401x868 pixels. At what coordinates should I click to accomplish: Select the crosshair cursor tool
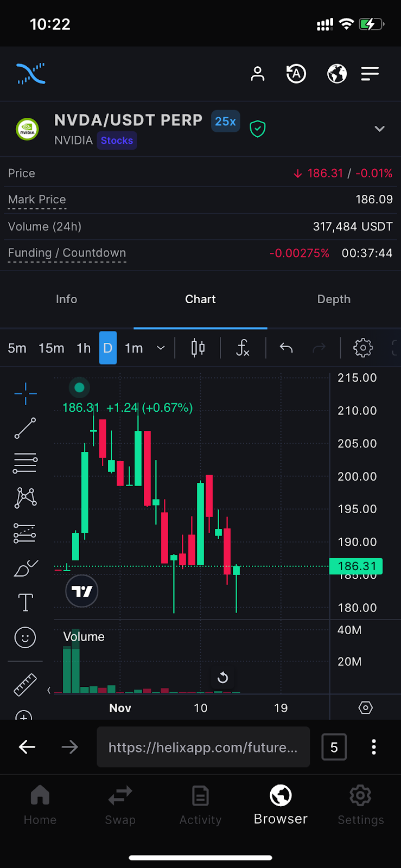[x=26, y=393]
